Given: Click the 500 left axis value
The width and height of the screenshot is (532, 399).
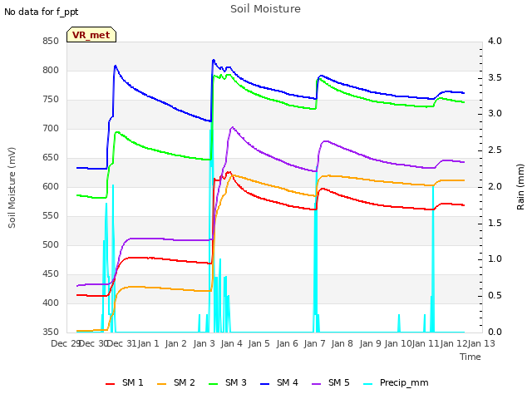Looking at the screenshot, I should (x=51, y=245).
